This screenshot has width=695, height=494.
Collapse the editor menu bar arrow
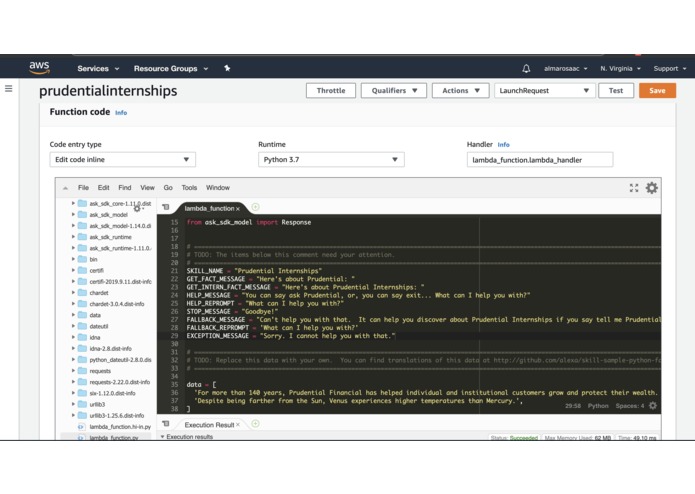[x=65, y=188]
